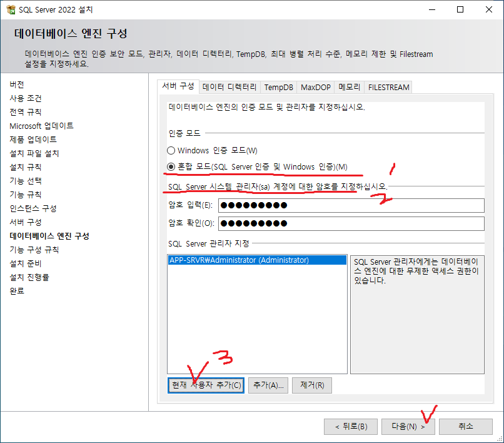Screen dimensions: 504x443
Task: Click 완료 step in sidebar
Action: (17, 291)
